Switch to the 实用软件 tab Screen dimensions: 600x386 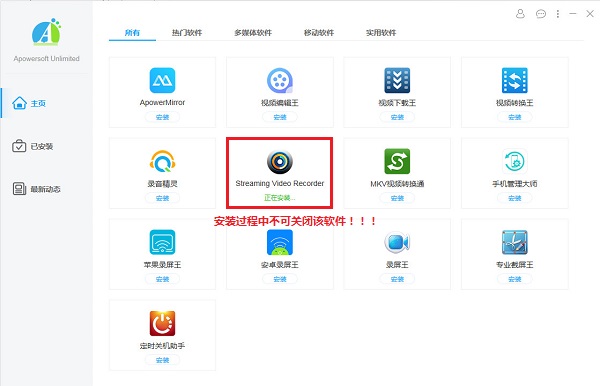[x=381, y=33]
